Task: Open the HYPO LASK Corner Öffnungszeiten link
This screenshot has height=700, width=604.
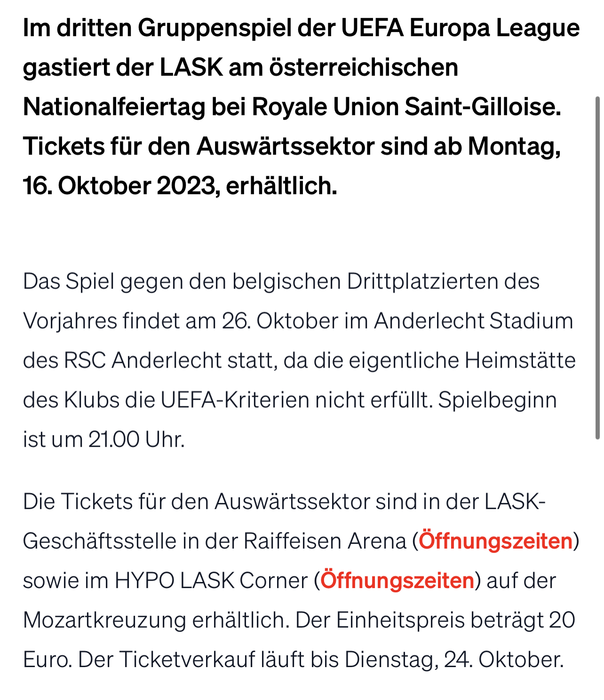Action: tap(397, 581)
